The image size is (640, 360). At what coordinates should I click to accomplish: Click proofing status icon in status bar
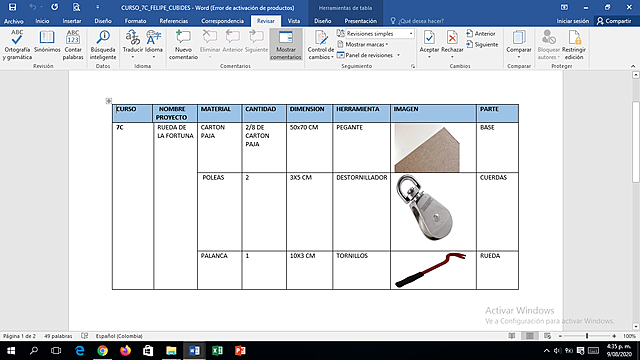pos(84,336)
